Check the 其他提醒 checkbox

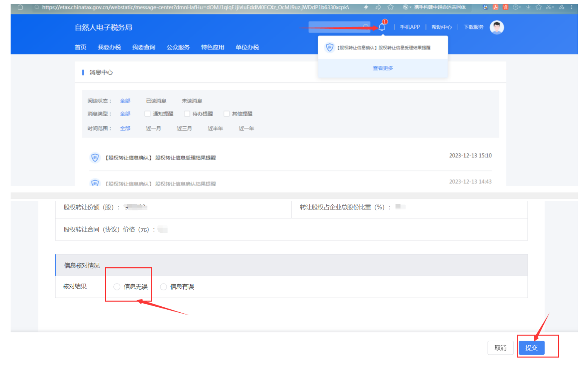coord(227,113)
